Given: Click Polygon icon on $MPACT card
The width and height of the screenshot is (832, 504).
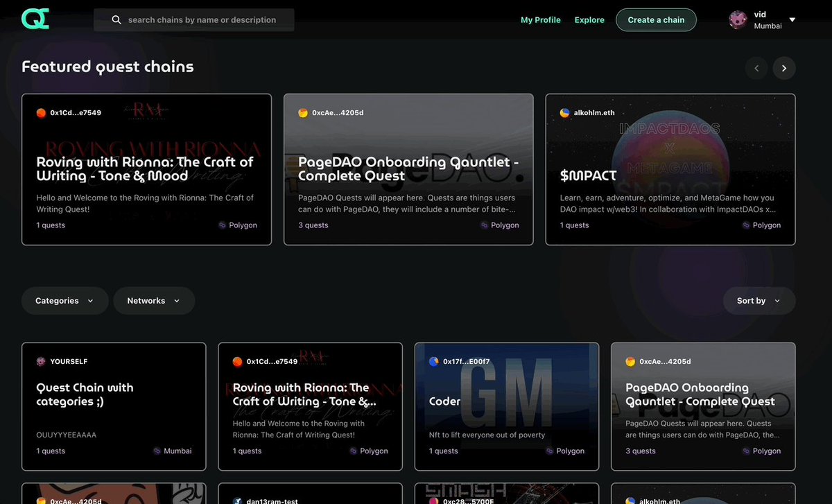Looking at the screenshot, I should click(747, 225).
